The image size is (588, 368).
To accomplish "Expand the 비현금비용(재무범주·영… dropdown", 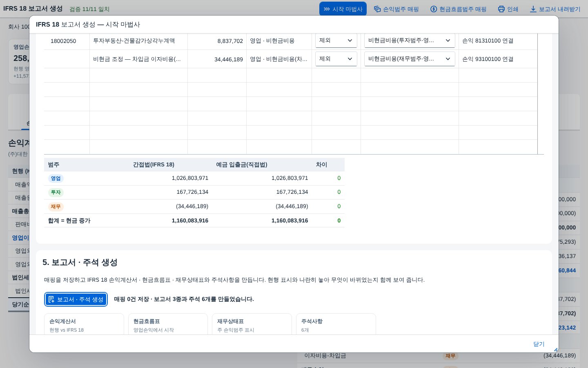I will coord(410,59).
